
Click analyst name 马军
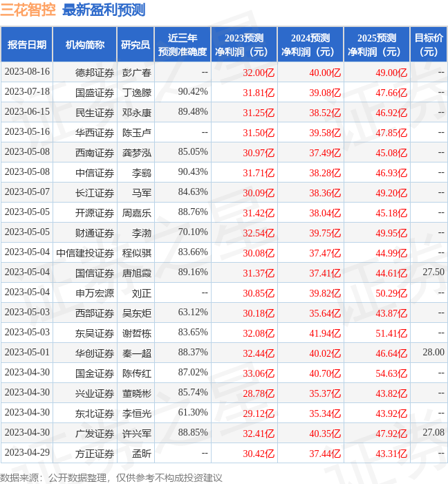(x=142, y=193)
